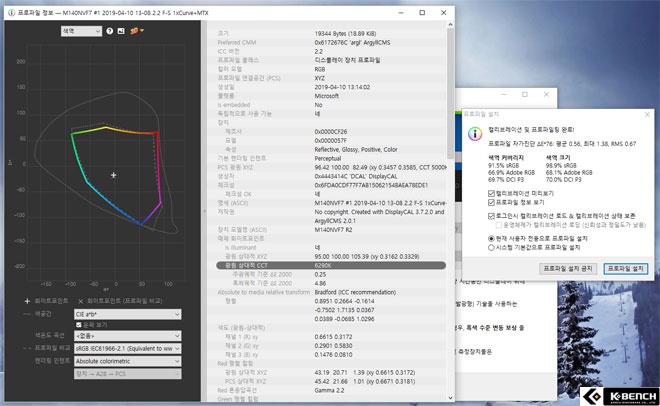Click the 66.9% Adobe RGB coverage text

511,172
